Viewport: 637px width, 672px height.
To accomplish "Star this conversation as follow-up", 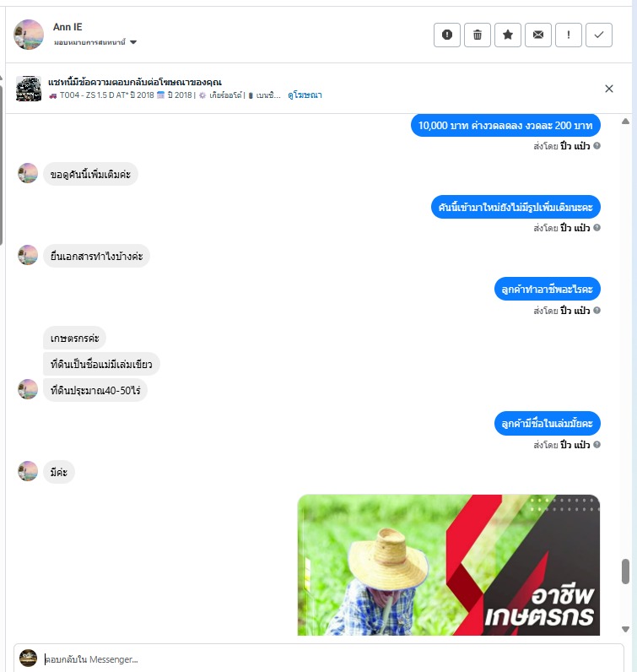I will 508,35.
